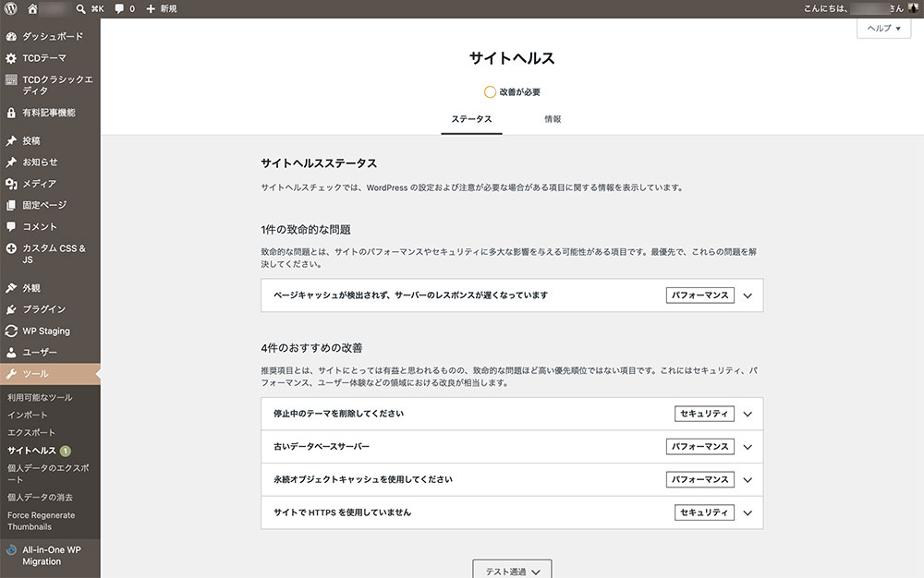The image size is (924, 578).
Task: Click the 新規 text in admin bar
Action: coord(168,9)
